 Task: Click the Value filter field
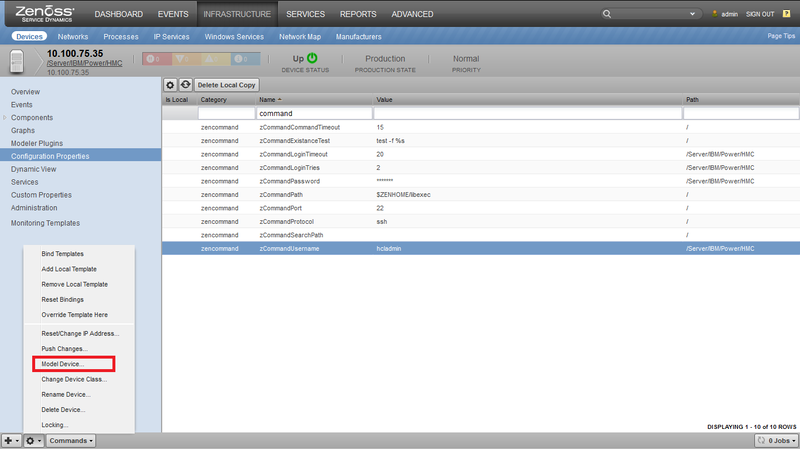tap(528, 114)
